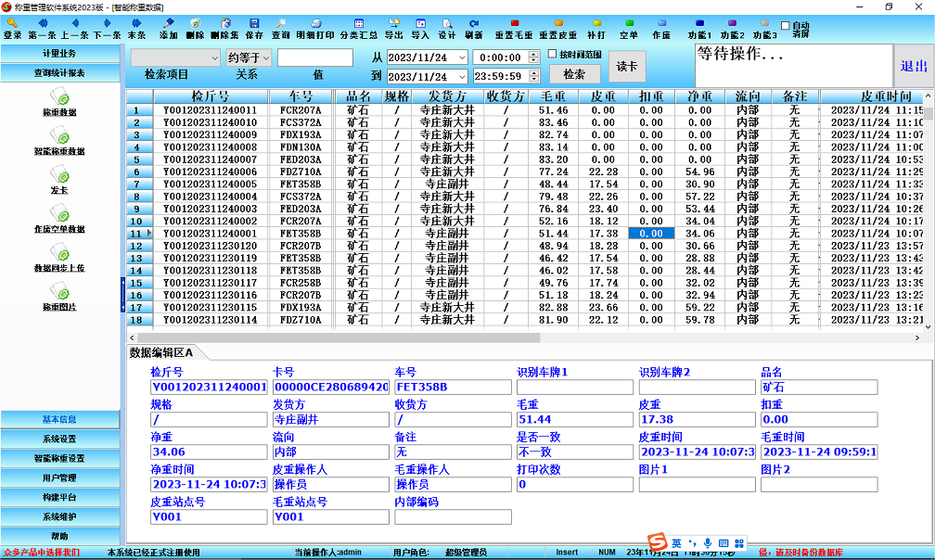Viewport: 935px width, 560px height.
Task: Click the 功能2 toolbar icon
Action: pyautogui.click(x=732, y=29)
